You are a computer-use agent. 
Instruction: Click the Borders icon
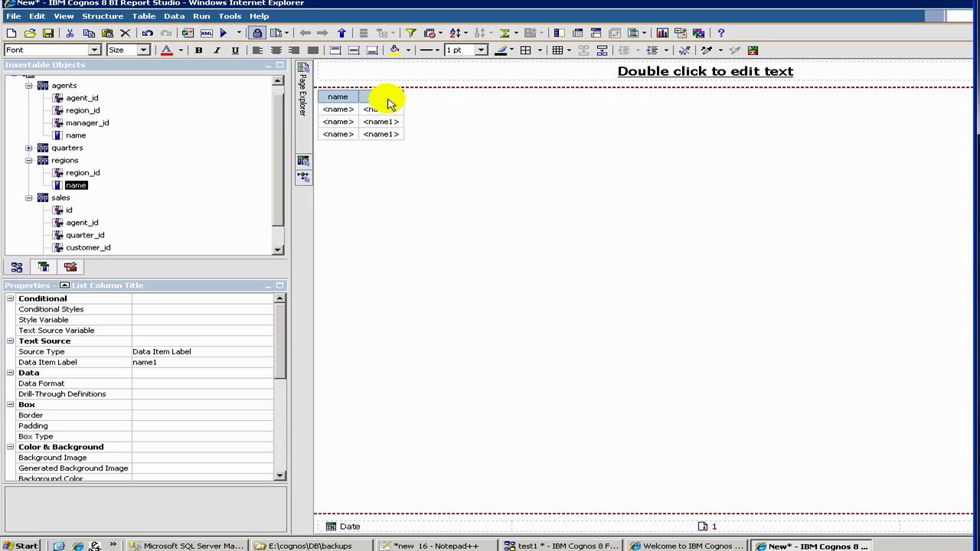point(526,51)
